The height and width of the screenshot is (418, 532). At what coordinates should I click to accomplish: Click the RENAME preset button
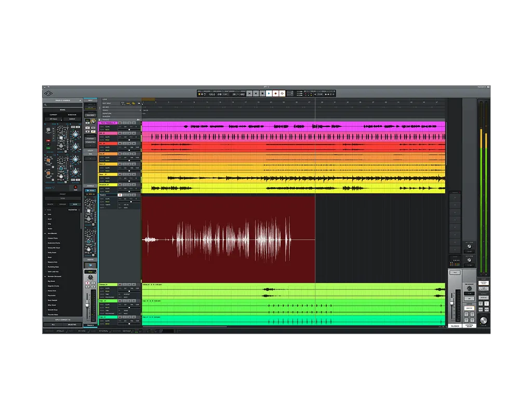coord(62,204)
